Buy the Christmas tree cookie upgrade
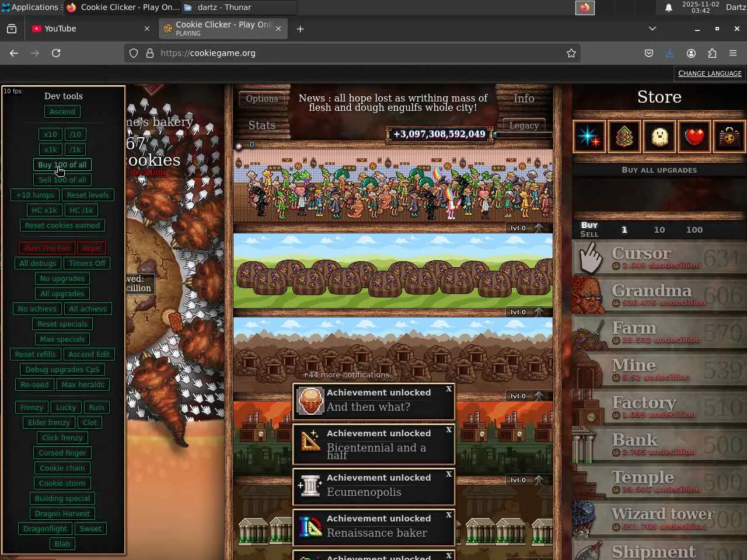Image resolution: width=747 pixels, height=560 pixels. point(624,136)
